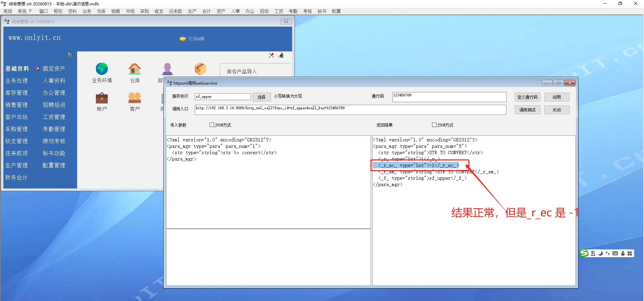Select 客户市场 in the sidebar
644x301 pixels.
click(16, 117)
